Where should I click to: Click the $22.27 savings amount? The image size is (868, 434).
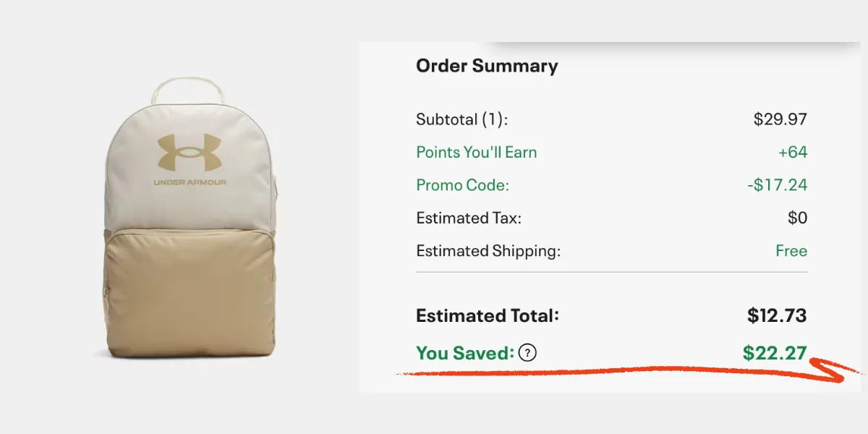774,353
